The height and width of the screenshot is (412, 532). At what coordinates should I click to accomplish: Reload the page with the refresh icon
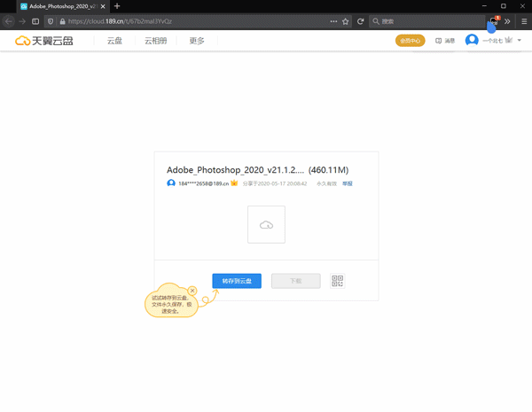pyautogui.click(x=361, y=21)
